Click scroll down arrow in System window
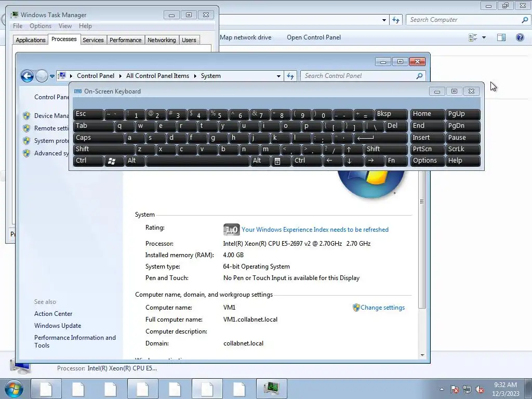 pyautogui.click(x=422, y=355)
